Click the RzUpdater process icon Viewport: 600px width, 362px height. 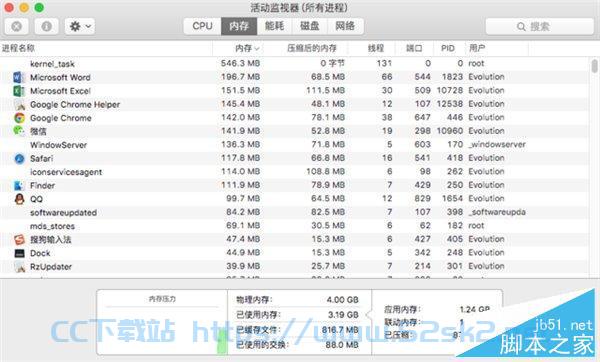coord(19,267)
